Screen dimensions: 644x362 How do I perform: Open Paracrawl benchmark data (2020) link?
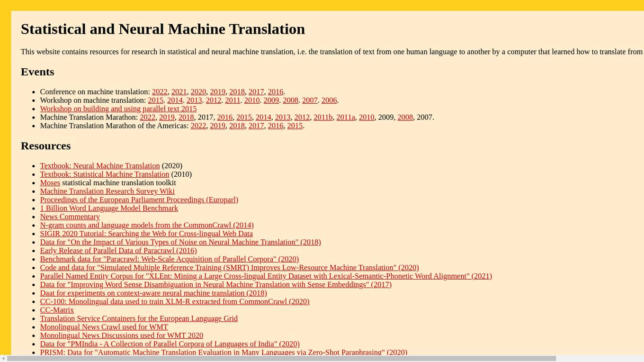170,260
